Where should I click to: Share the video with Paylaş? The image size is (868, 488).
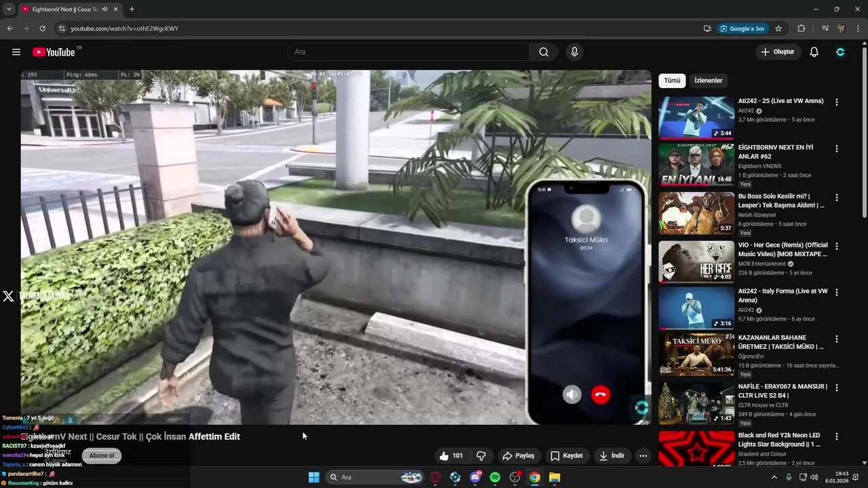pyautogui.click(x=518, y=456)
